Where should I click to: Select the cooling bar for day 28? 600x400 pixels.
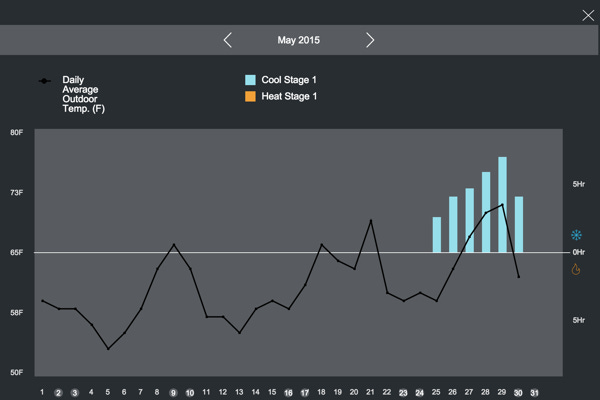486,212
